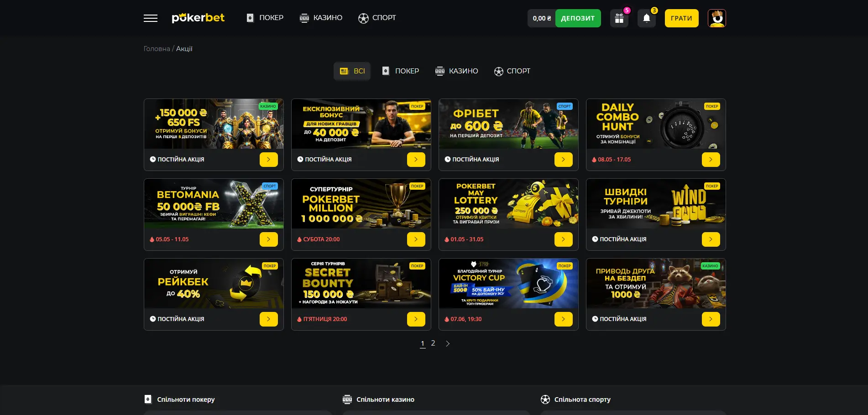Select the КАЗИНО filter tab
The width and height of the screenshot is (868, 415).
456,71
